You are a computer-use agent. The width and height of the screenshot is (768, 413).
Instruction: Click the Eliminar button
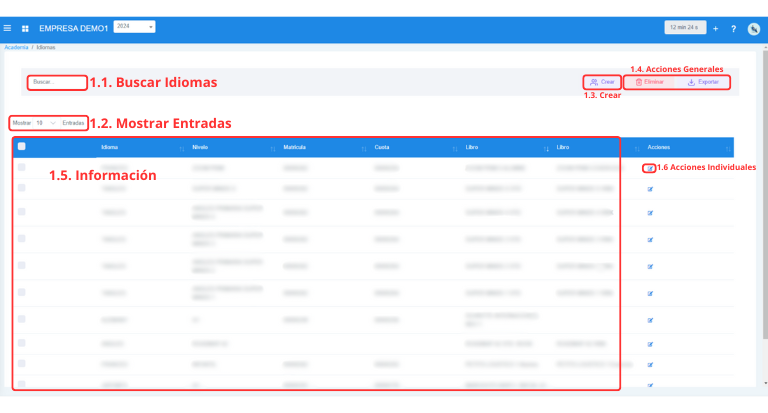[650, 82]
